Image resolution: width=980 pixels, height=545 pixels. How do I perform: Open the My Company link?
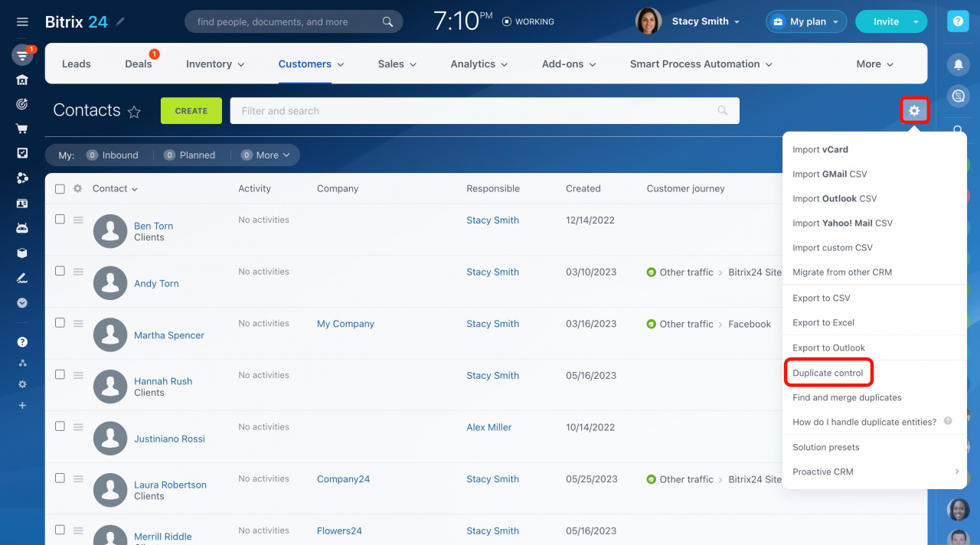point(345,324)
